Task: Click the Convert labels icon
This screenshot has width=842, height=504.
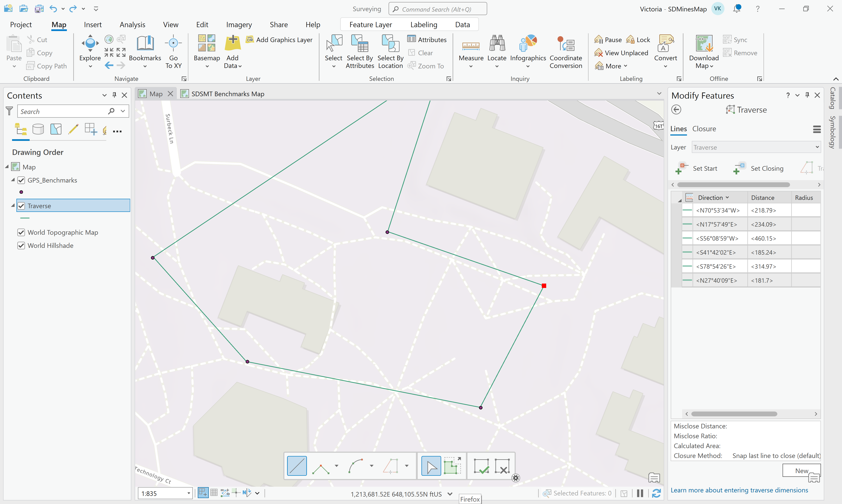Action: [665, 43]
